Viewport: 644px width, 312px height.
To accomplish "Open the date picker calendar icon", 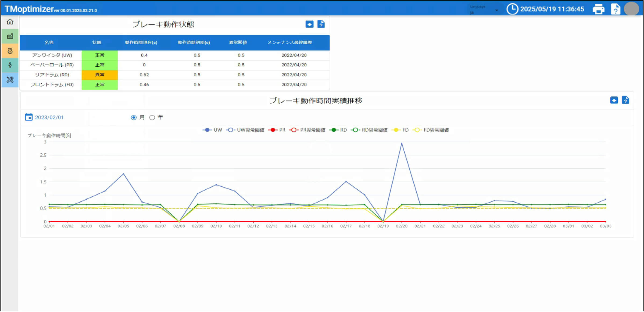I will click(x=29, y=117).
